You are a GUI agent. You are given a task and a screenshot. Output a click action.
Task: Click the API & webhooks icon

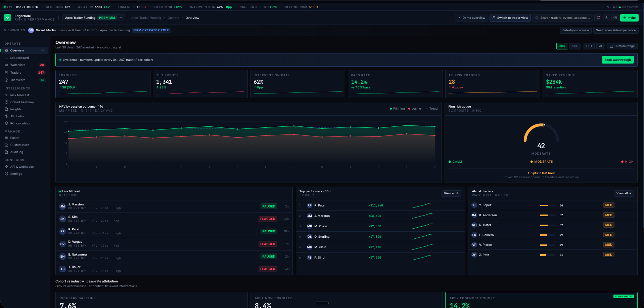[6, 167]
